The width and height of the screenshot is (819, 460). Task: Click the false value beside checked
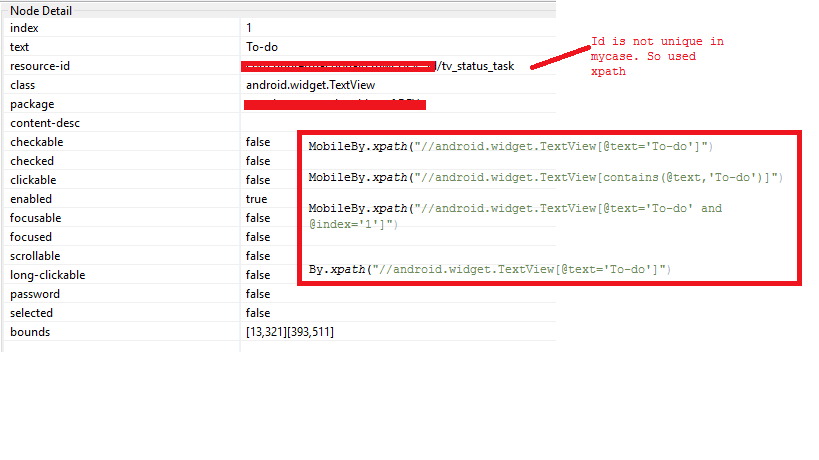point(258,161)
